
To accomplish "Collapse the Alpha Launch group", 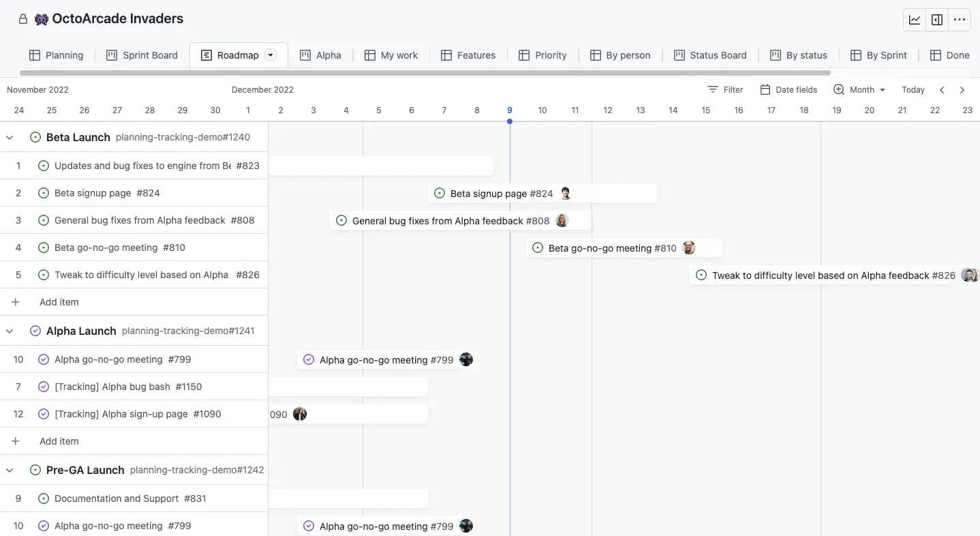I will tap(10, 331).
